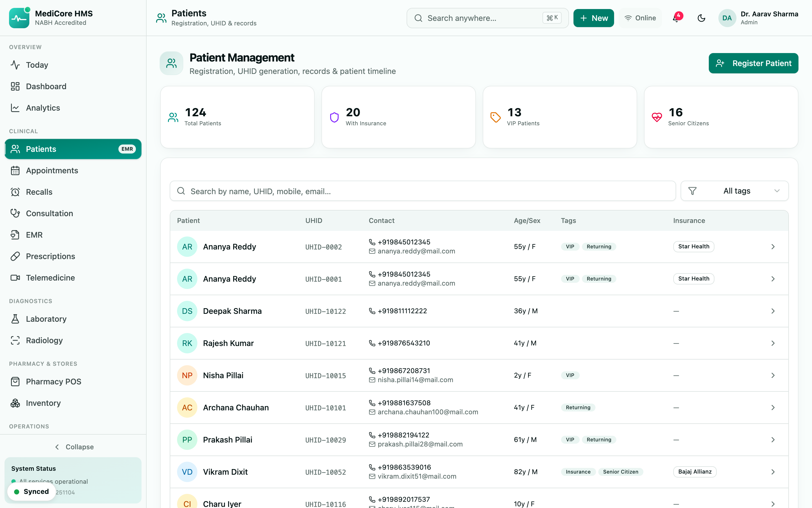The image size is (812, 508).
Task: Click UHID-10122 cell
Action: [x=325, y=312]
